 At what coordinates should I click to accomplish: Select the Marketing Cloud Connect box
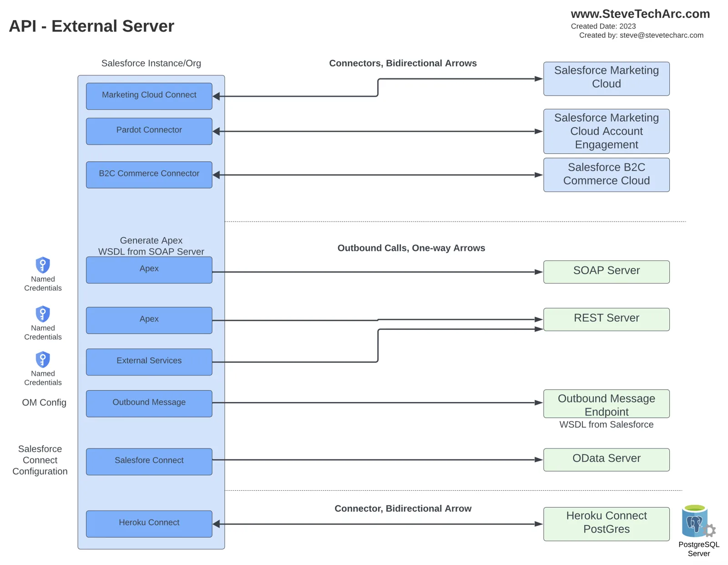[149, 96]
